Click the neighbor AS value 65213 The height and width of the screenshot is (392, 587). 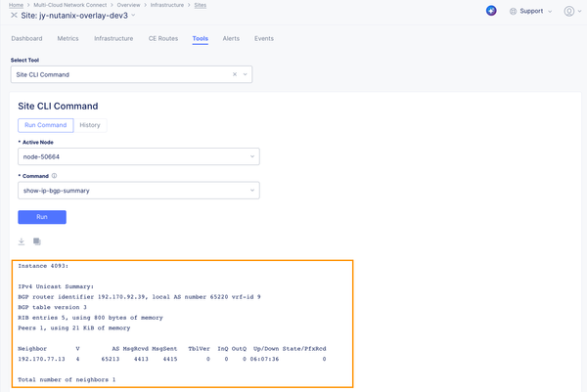(111, 359)
